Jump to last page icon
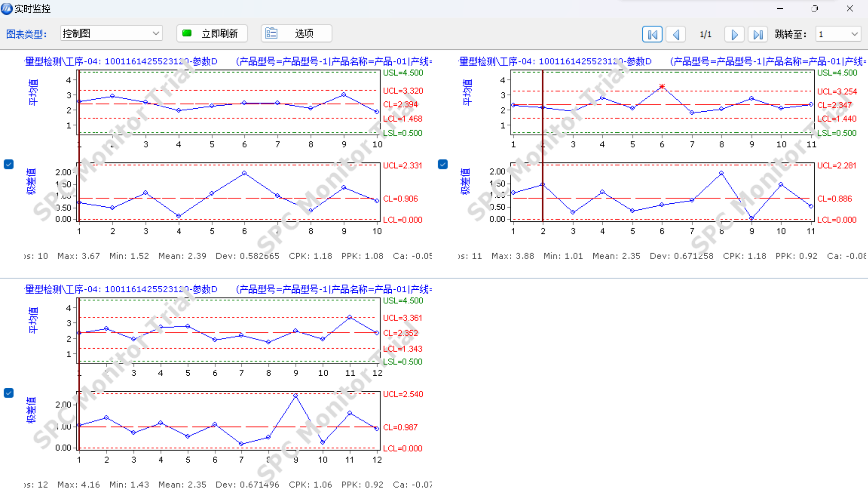 click(757, 34)
